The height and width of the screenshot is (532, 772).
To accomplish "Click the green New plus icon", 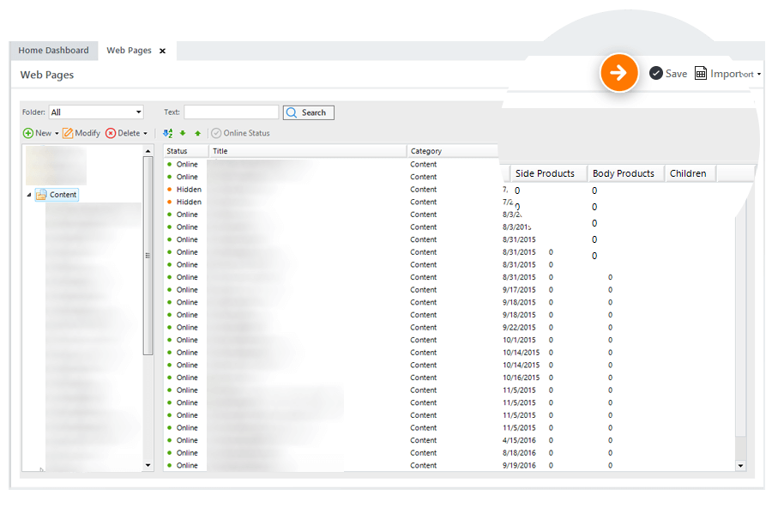I will tap(28, 133).
